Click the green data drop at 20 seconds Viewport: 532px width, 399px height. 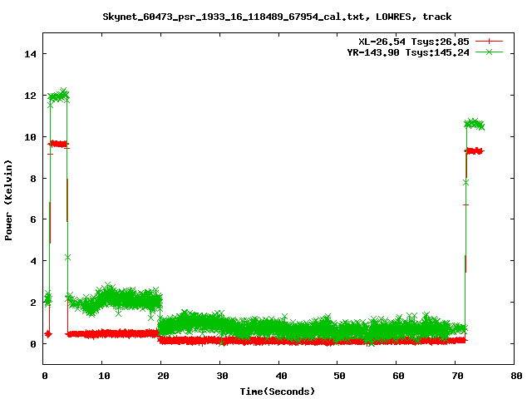click(x=160, y=312)
